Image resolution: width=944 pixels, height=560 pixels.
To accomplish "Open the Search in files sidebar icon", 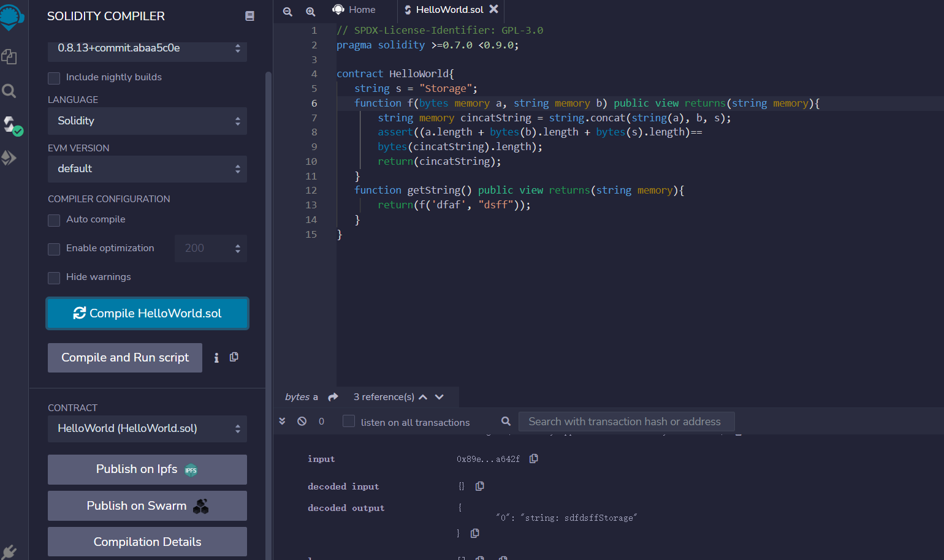I will (x=9, y=91).
